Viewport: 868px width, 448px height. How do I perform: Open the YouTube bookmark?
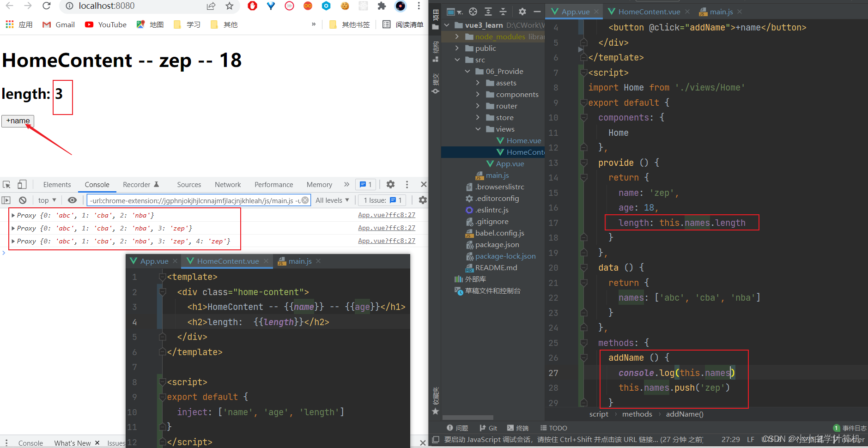(106, 24)
